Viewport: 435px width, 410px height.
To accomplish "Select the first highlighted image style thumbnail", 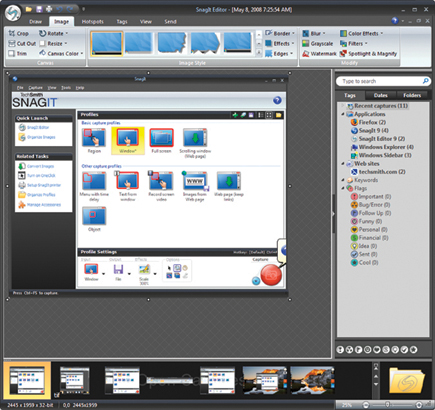I will pos(107,43).
